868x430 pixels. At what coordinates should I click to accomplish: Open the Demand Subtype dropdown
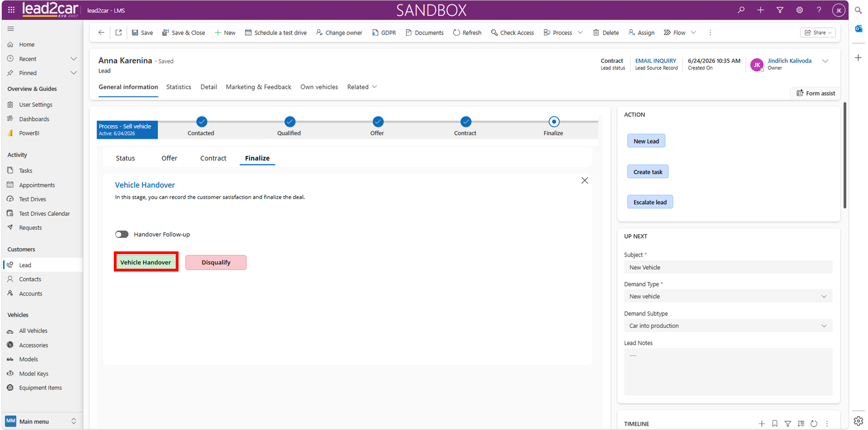click(x=728, y=326)
